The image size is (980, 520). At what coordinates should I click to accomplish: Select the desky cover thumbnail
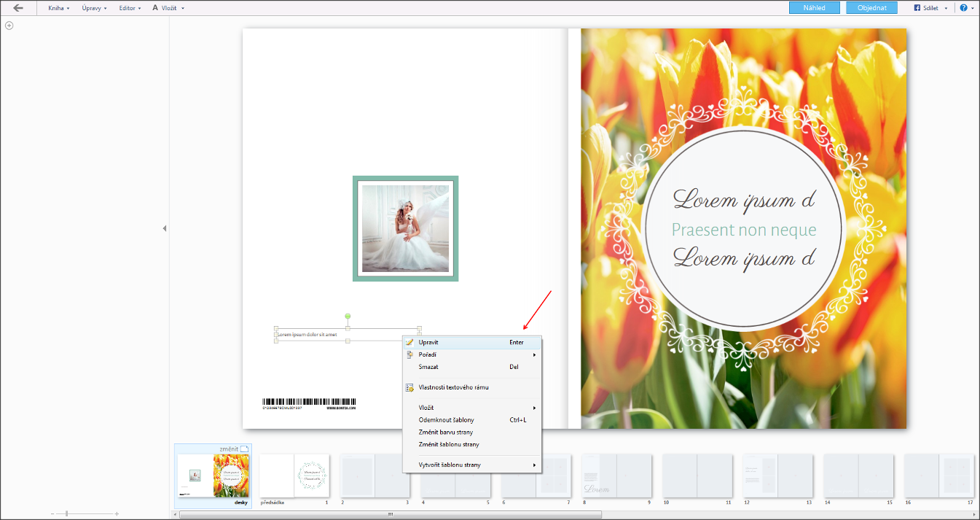(x=213, y=476)
